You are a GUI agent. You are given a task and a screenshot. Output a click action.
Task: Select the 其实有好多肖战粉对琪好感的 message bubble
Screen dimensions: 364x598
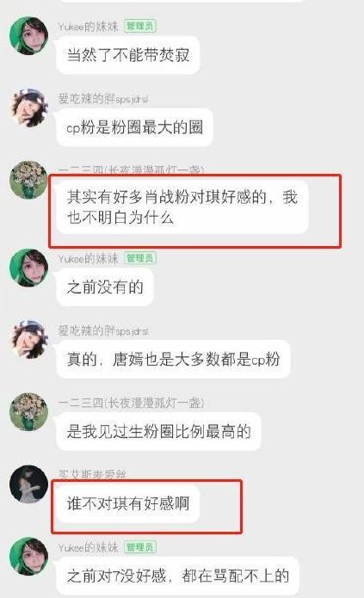pyautogui.click(x=182, y=207)
